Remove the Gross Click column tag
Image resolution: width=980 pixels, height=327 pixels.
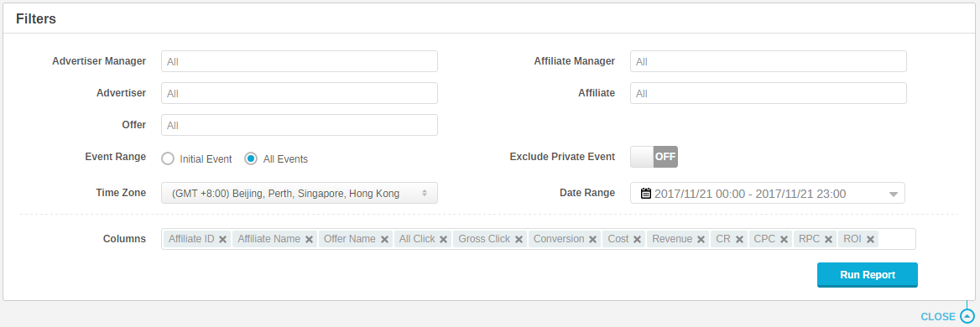pyautogui.click(x=519, y=240)
